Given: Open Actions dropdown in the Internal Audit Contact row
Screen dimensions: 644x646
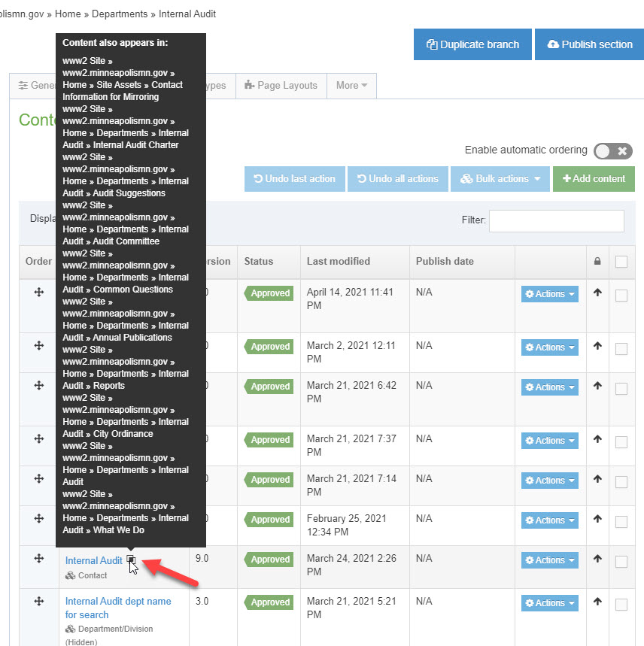Looking at the screenshot, I should [550, 560].
